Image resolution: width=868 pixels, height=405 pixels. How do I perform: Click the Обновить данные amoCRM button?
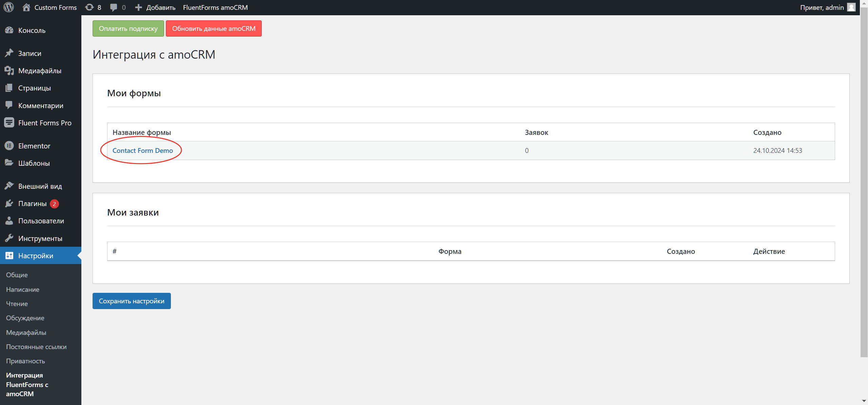(x=214, y=28)
